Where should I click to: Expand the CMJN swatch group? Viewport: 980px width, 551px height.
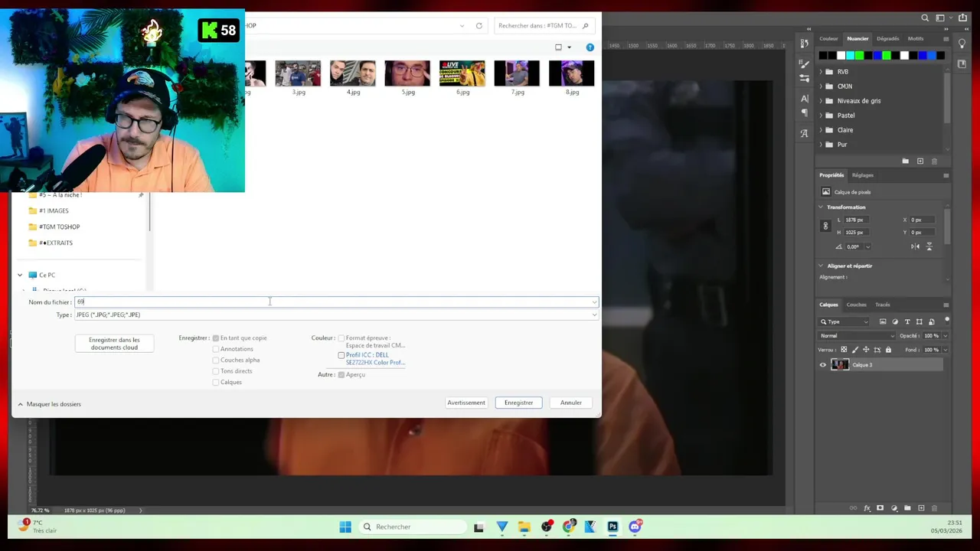tap(821, 86)
